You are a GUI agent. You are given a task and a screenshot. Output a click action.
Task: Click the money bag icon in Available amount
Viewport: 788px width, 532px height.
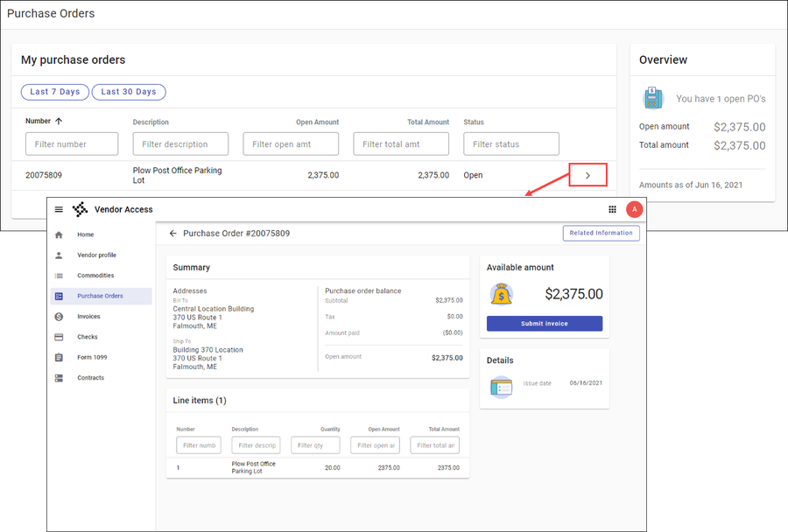coord(501,294)
